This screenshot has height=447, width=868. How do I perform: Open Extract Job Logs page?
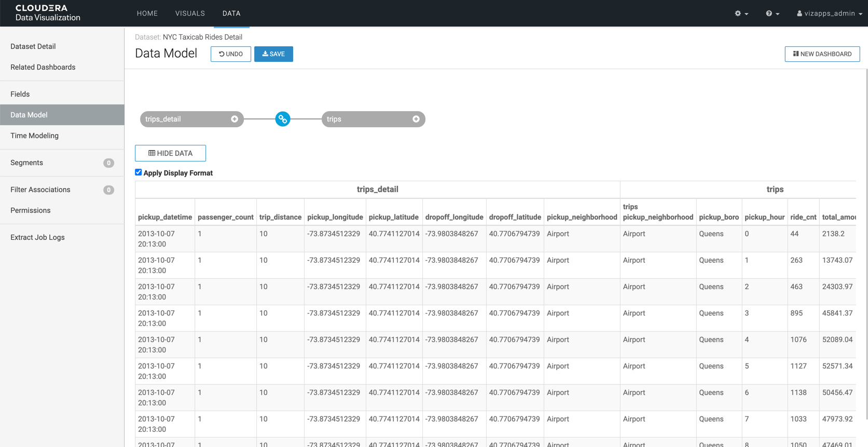coord(37,237)
